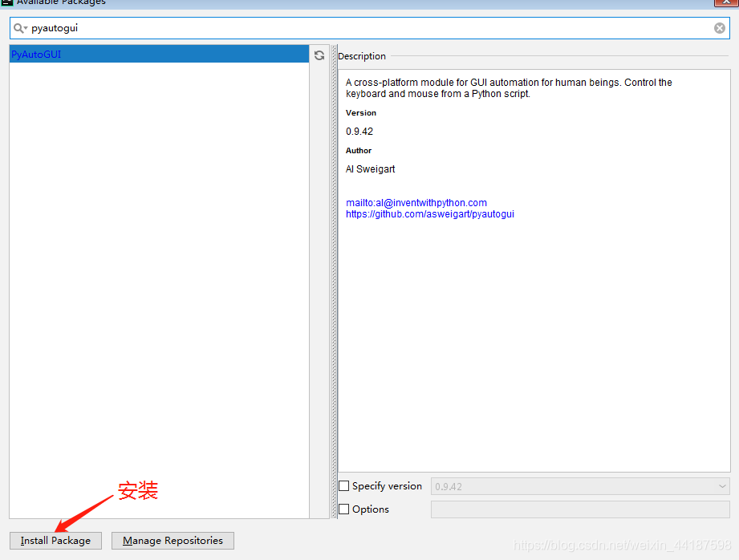Viewport: 739px width, 560px height.
Task: Enable the Options checkbox
Action: coord(344,509)
